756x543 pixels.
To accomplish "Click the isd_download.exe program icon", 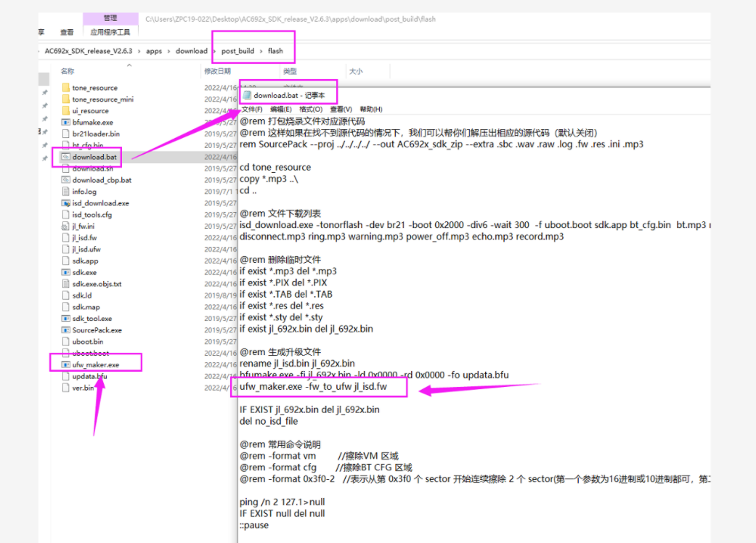I will (x=65, y=203).
